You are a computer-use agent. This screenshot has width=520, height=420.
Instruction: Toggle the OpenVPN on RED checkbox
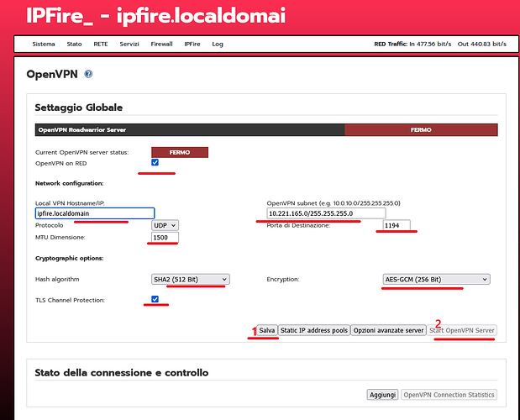click(x=155, y=162)
